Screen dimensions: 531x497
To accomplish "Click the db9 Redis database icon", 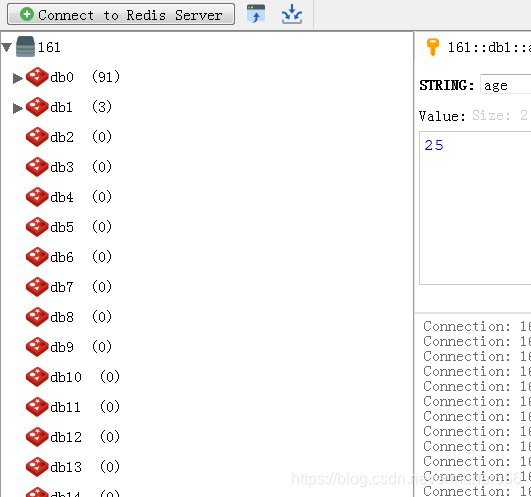I will pos(37,347).
